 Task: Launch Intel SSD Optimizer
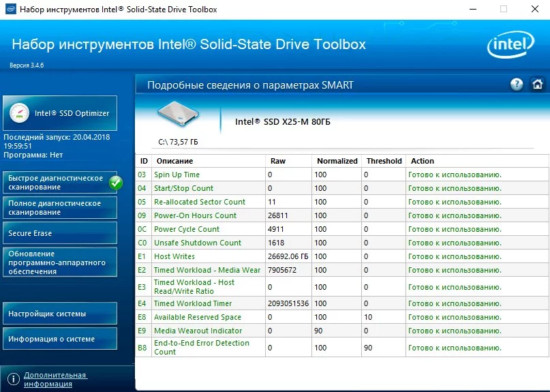point(60,113)
